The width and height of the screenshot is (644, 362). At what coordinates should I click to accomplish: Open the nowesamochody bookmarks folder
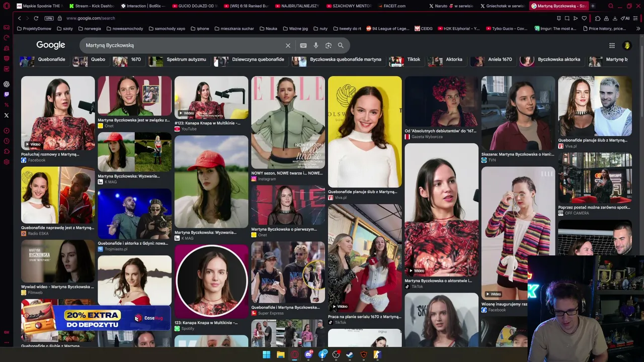(124, 29)
